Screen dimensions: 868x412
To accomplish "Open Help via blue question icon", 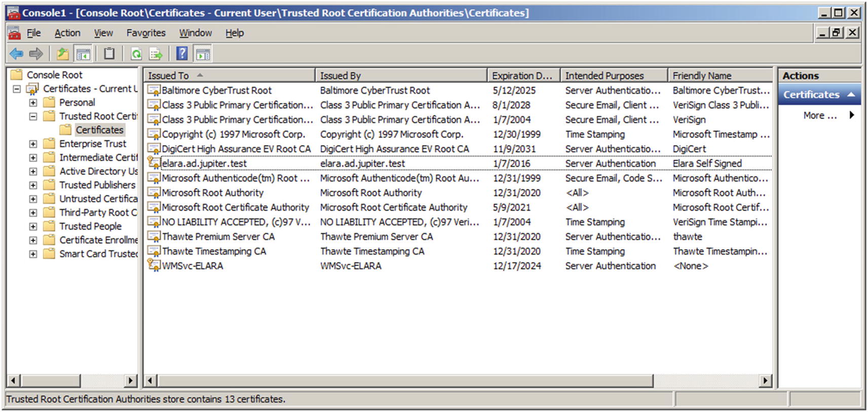I will pyautogui.click(x=182, y=53).
